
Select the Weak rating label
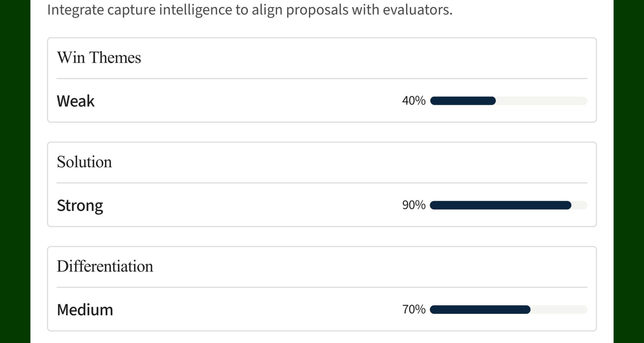click(76, 101)
